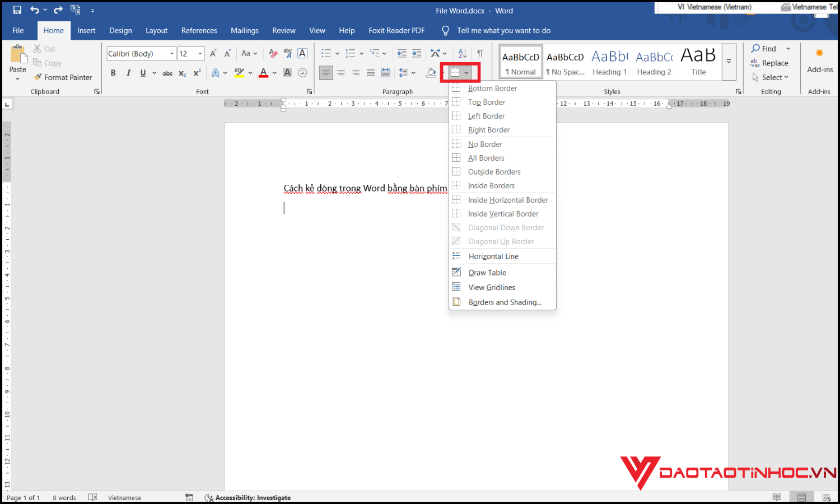Toggle Italic formatting
This screenshot has height=504, width=840.
[128, 73]
